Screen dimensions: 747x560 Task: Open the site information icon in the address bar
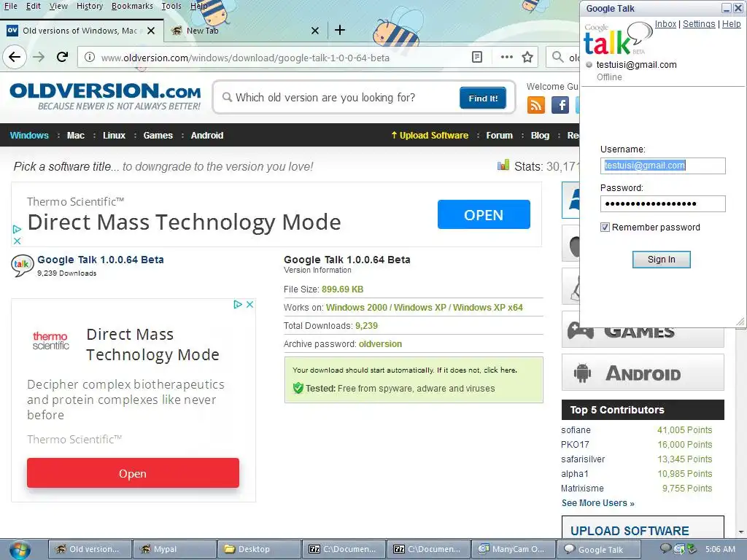tap(89, 58)
